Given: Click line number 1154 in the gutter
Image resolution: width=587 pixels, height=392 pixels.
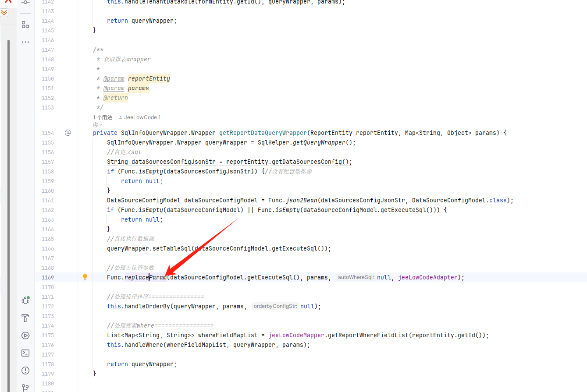Looking at the screenshot, I should tap(48, 133).
